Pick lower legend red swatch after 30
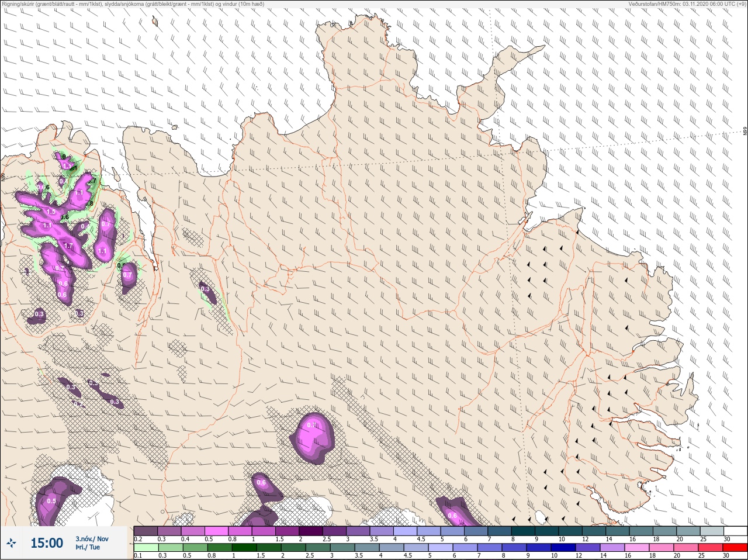Viewport: 748px width, 560px height. pos(736,548)
